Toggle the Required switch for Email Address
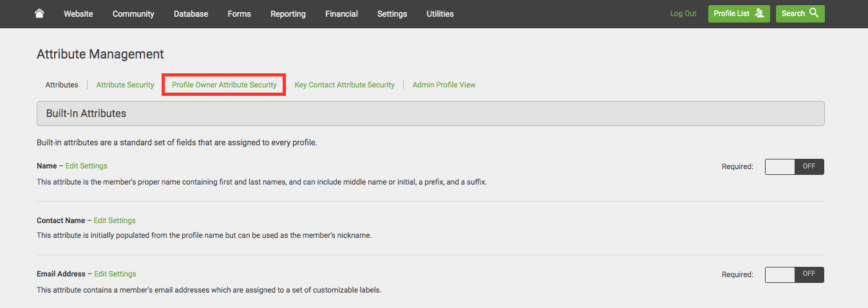This screenshot has height=308, width=868. point(794,275)
